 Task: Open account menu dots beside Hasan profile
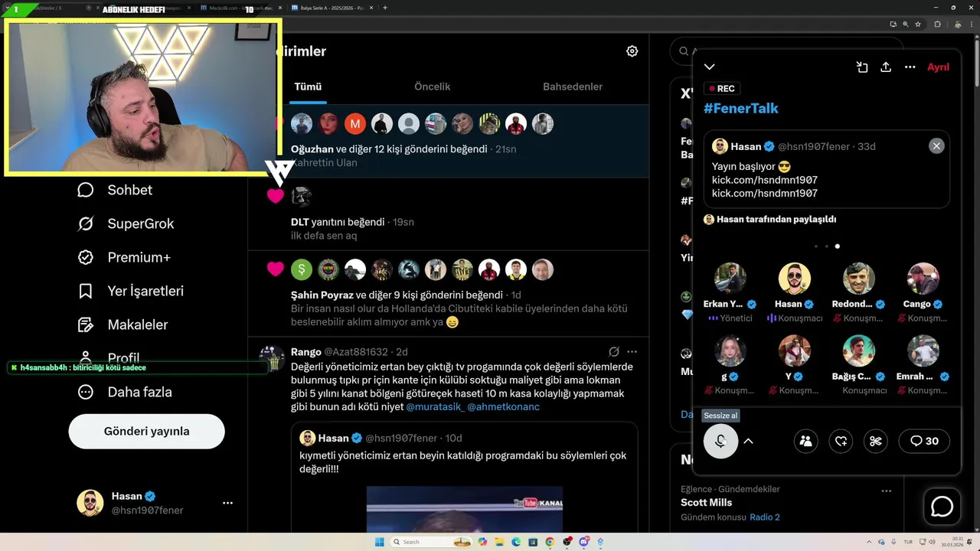click(227, 503)
